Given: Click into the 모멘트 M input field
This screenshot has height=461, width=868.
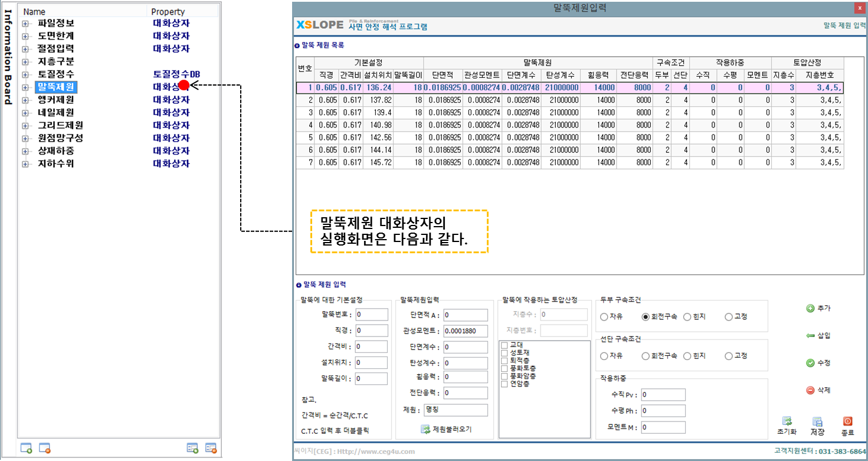Looking at the screenshot, I should point(663,427).
